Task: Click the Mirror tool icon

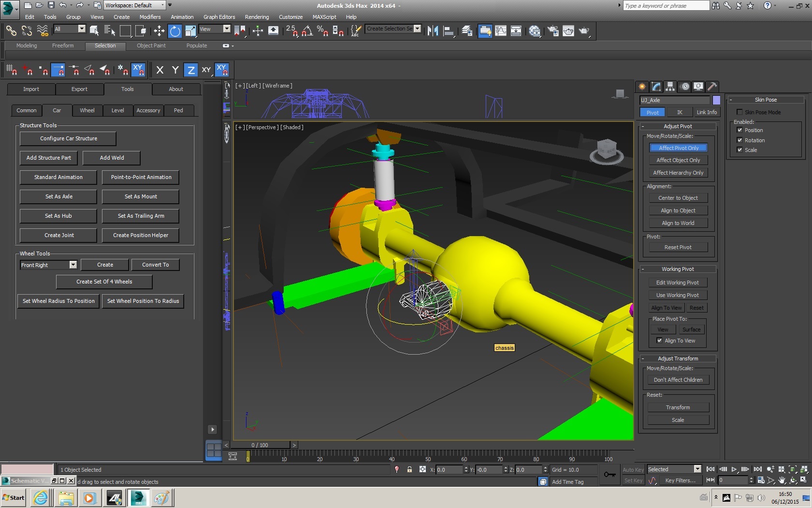Action: (x=433, y=31)
